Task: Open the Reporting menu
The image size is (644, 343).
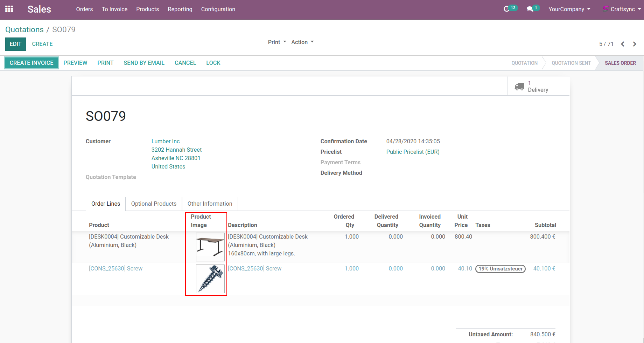Action: click(180, 9)
